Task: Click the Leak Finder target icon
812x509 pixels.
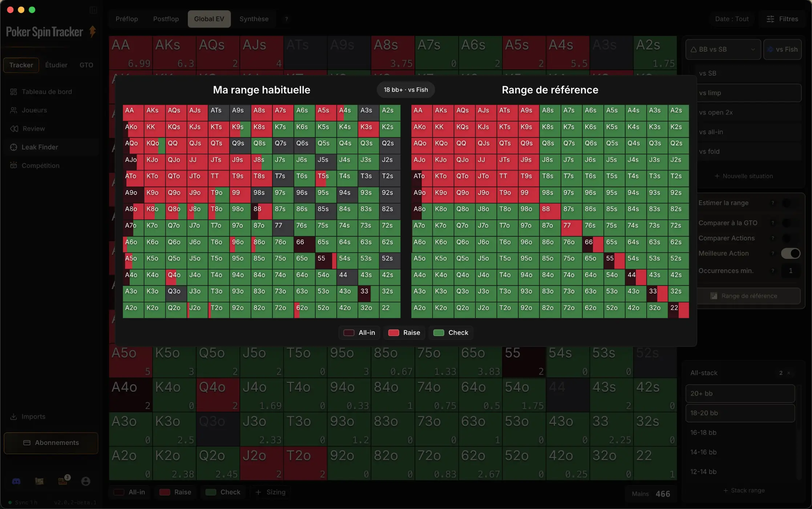Action: pyautogui.click(x=13, y=147)
